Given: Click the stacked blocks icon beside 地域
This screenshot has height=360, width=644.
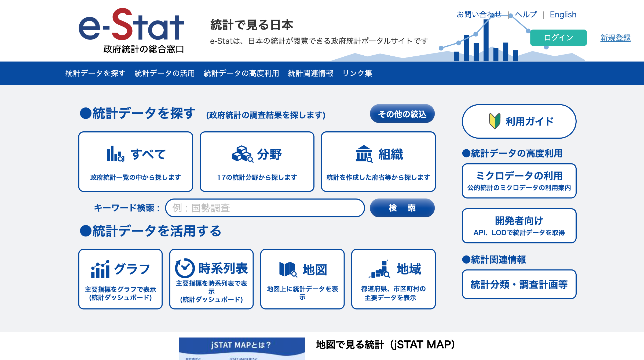Looking at the screenshot, I should [x=379, y=269].
